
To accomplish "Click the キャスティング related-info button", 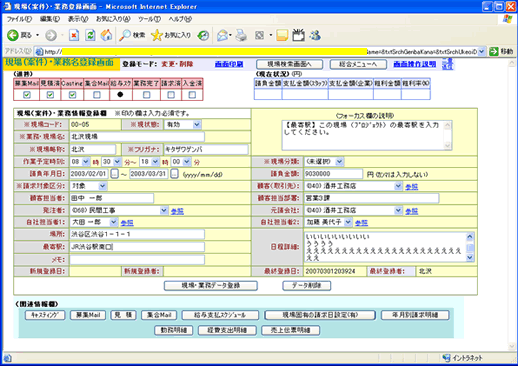I will pyautogui.click(x=45, y=315).
